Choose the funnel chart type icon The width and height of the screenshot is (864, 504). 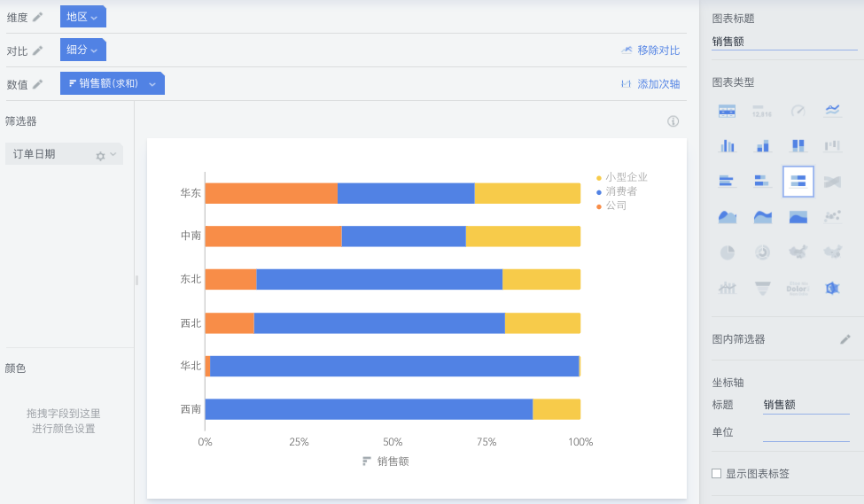[763, 288]
